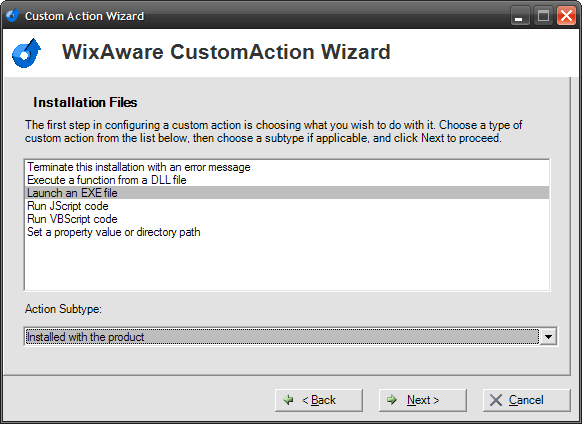582x424 pixels.
Task: Proceed with the Next button
Action: pyautogui.click(x=422, y=400)
